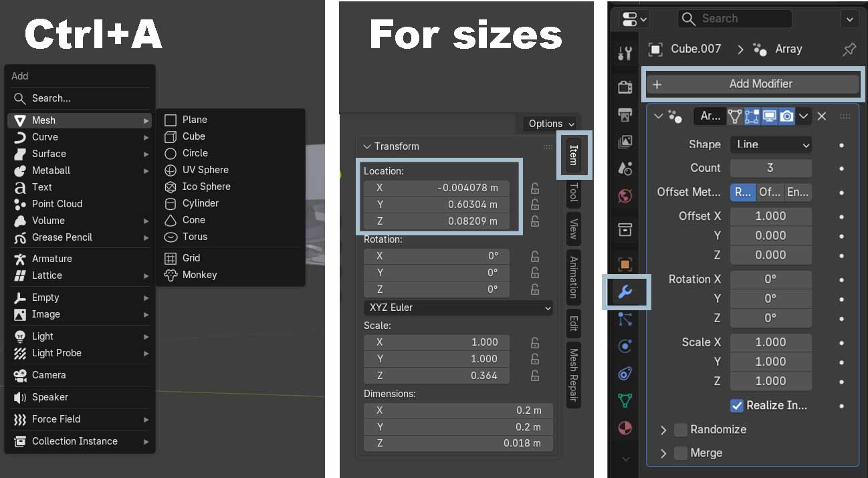Select Cylinder from the Mesh submenu

200,203
